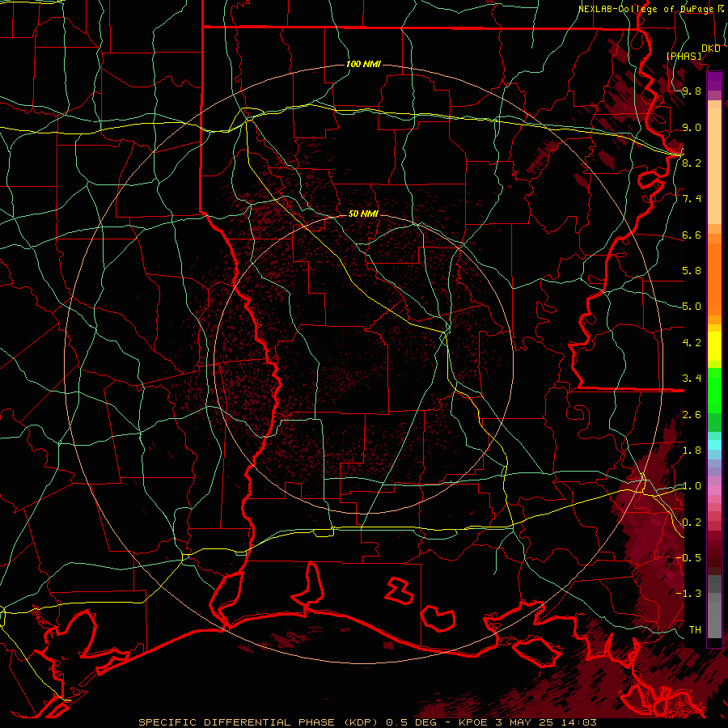
Task: Click the "SPECIFIC DIFFERENTIAL PHASE" caption text
Action: 236,722
